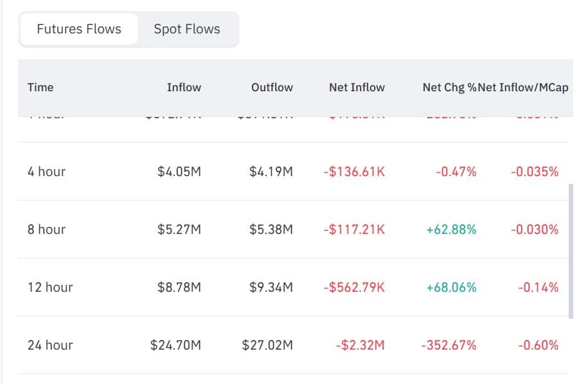This screenshot has width=588, height=385.
Task: Click the vertical scrollbar thumb of the table
Action: click(571, 251)
